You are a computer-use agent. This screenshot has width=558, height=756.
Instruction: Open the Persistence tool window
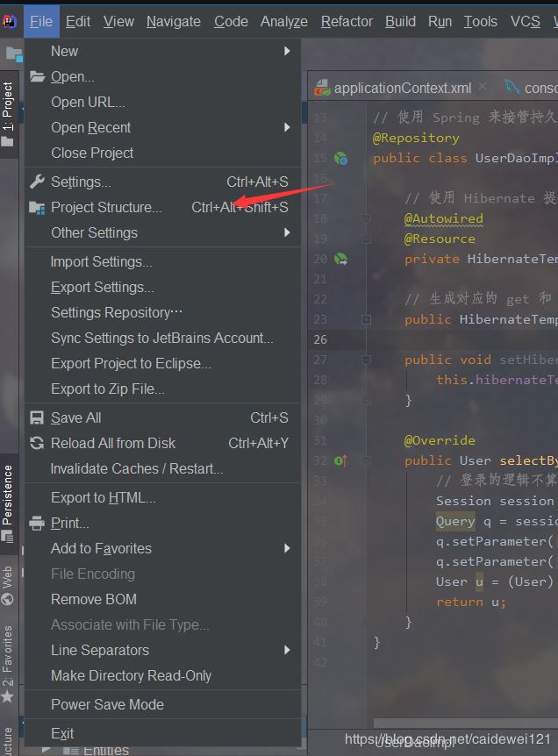pos(8,503)
